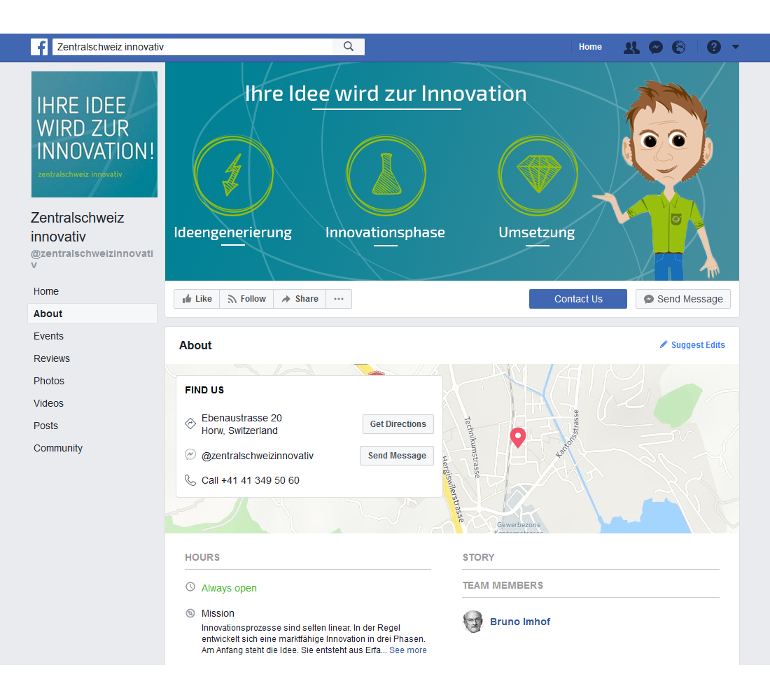Open the friend requests icon
This screenshot has width=770, height=700.
pos(631,47)
